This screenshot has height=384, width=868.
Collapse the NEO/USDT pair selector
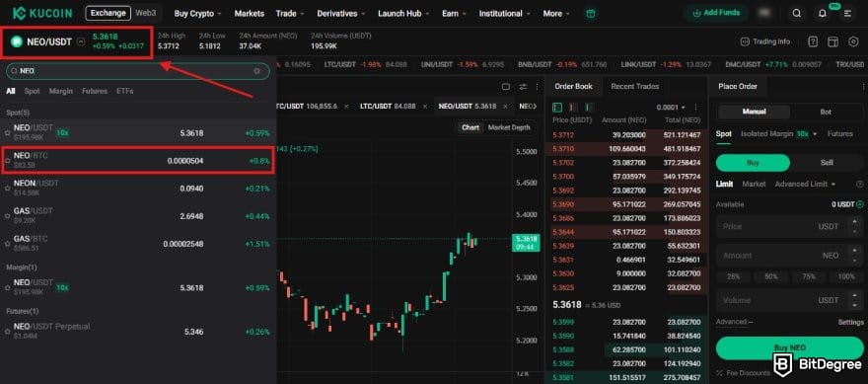coord(81,41)
